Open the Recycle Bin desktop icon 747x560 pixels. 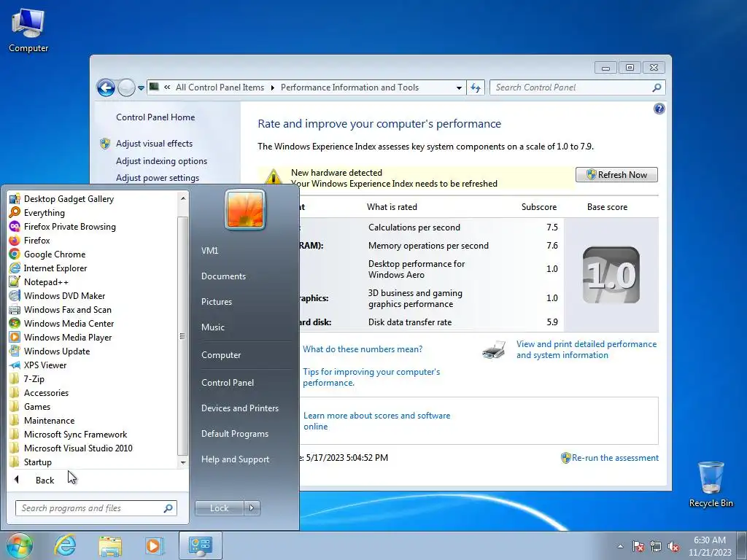[x=711, y=484]
